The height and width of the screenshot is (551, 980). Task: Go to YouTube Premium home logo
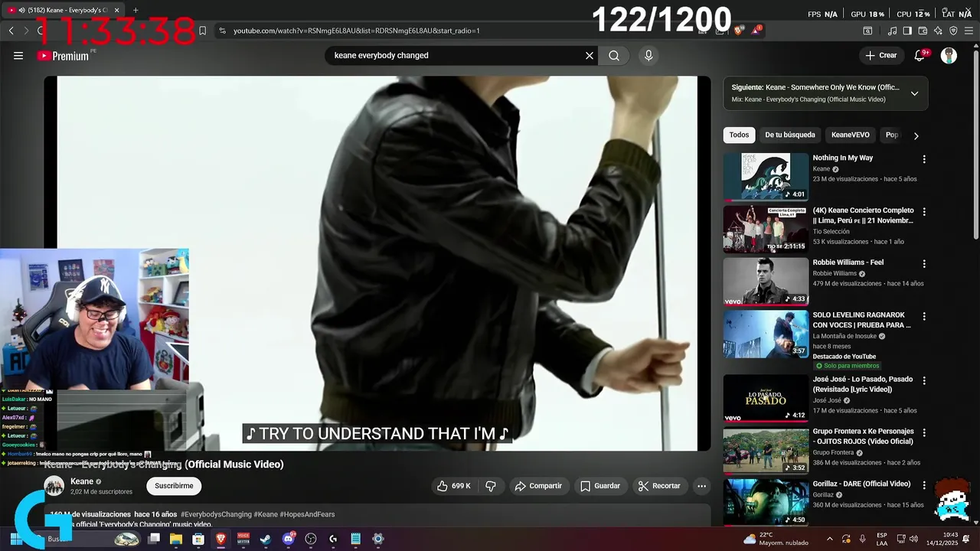tap(64, 56)
